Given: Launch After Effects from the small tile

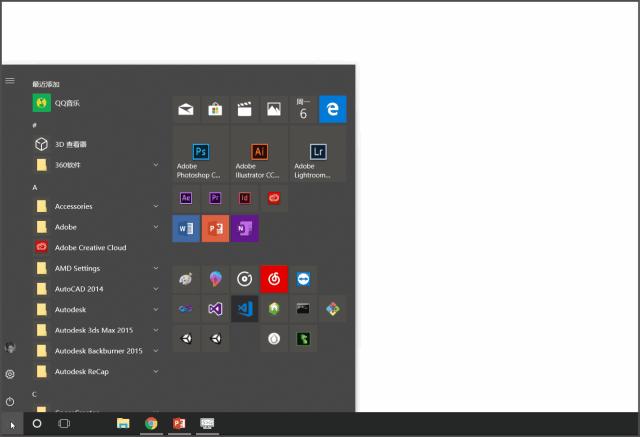Looking at the screenshot, I should tap(186, 198).
